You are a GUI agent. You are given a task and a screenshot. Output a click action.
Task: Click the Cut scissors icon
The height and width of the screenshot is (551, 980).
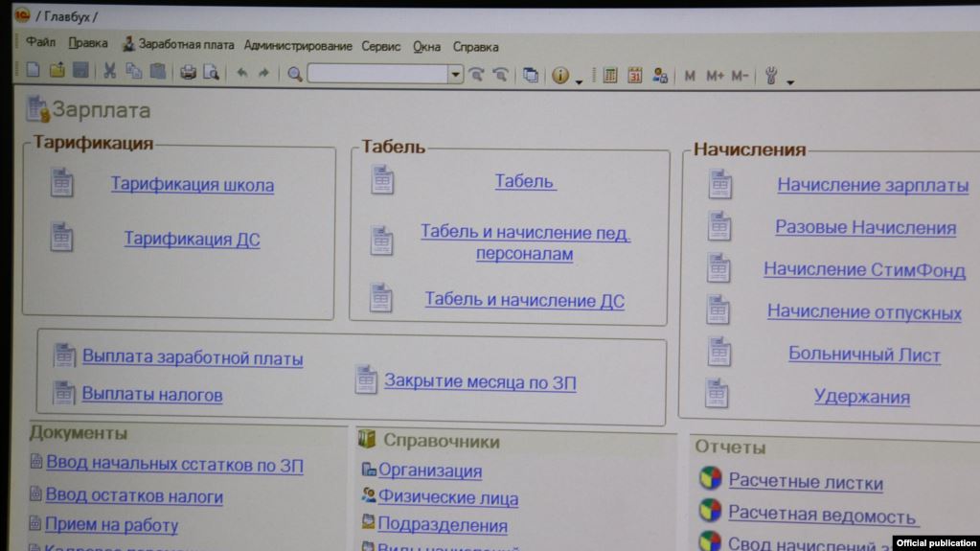(x=109, y=72)
